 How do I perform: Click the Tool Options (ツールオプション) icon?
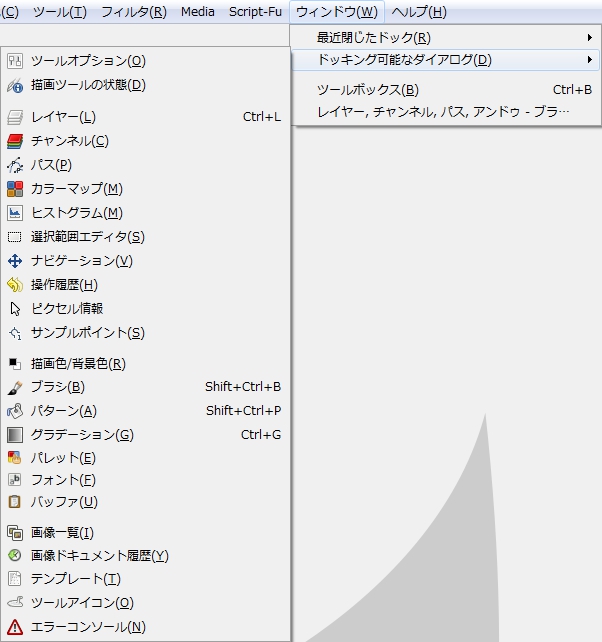(15, 61)
